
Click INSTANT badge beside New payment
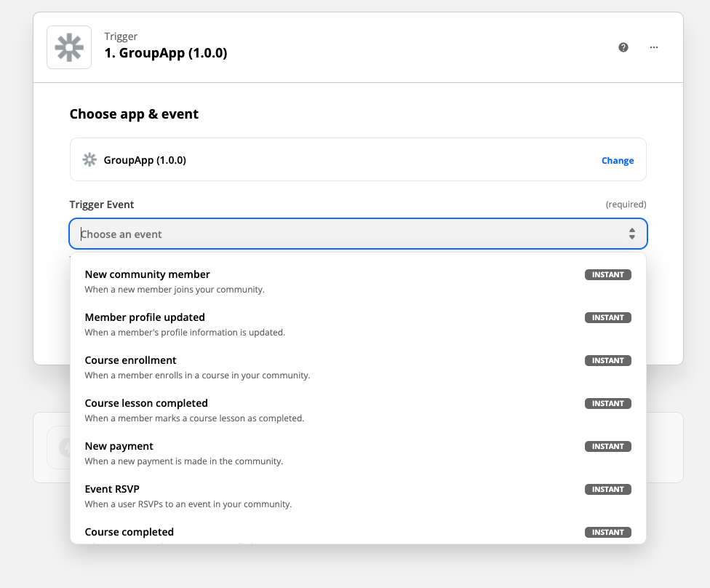point(608,447)
